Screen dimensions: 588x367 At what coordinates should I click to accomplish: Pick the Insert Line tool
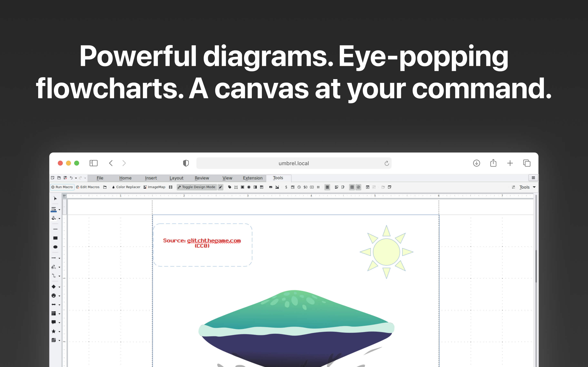click(x=55, y=229)
